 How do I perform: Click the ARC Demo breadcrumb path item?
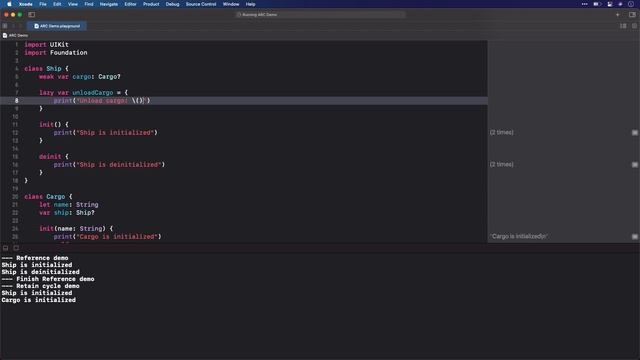point(15,36)
